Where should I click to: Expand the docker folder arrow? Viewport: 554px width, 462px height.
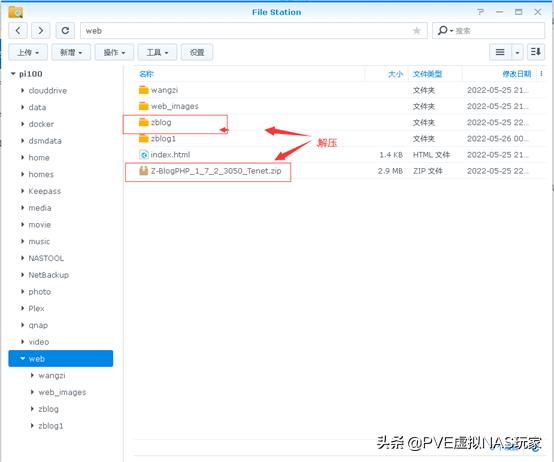[x=23, y=124]
